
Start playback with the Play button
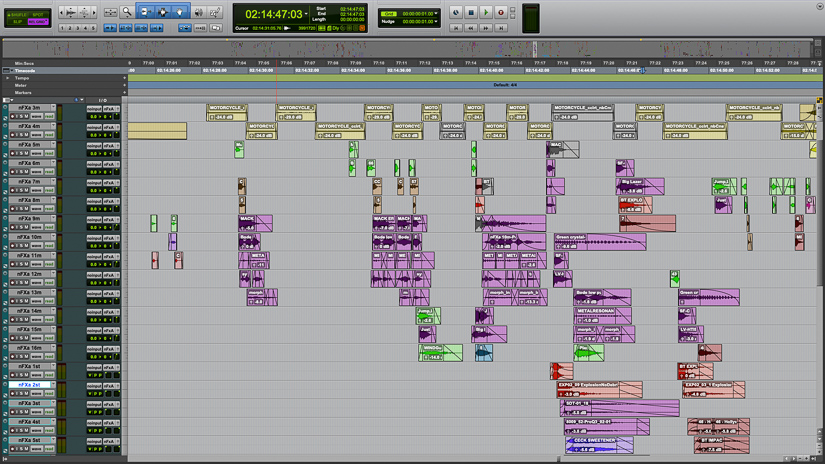pyautogui.click(x=486, y=13)
